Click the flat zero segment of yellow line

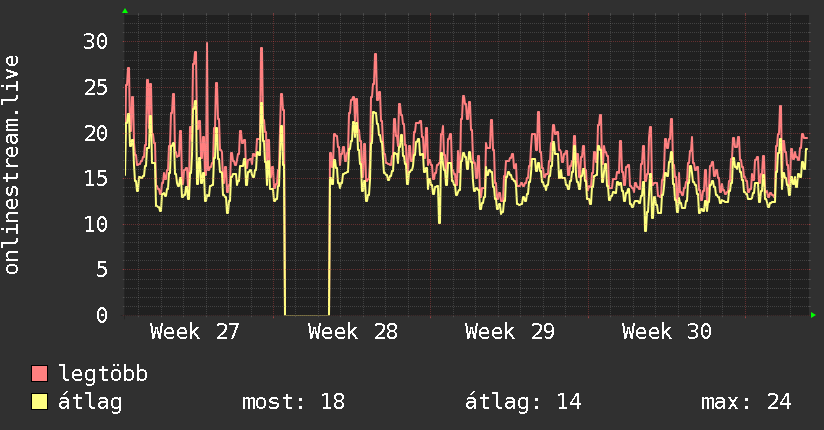pos(307,315)
